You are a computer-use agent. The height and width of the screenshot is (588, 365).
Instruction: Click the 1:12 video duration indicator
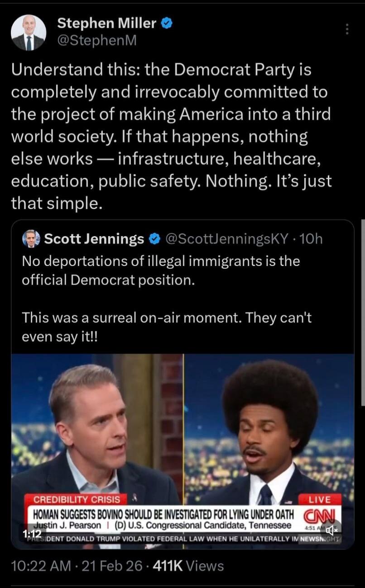tap(33, 533)
